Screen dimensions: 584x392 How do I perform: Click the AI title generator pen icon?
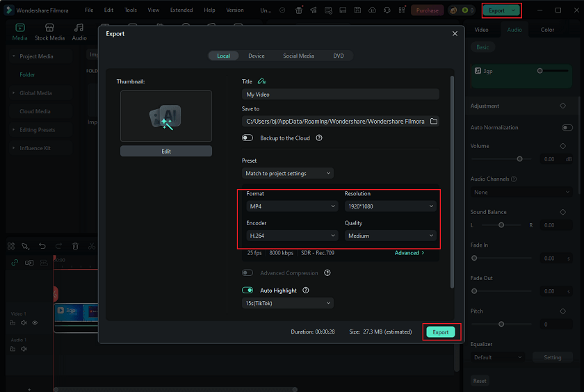[262, 81]
